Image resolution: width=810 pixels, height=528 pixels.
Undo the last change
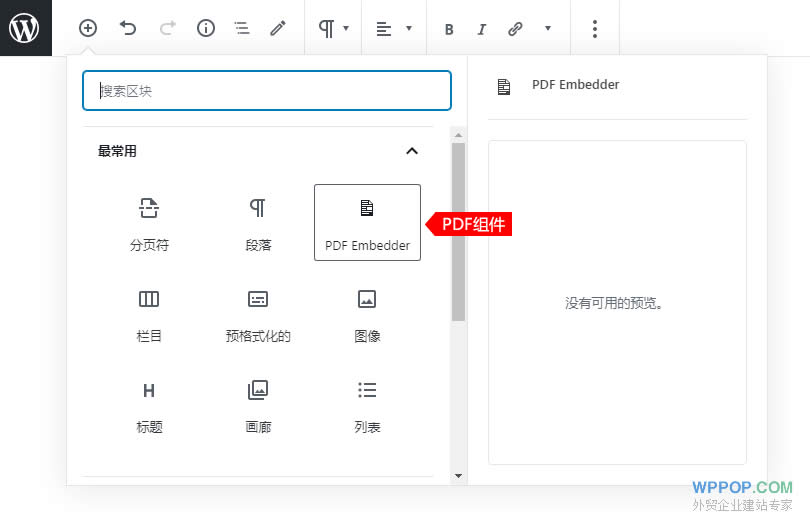click(128, 28)
